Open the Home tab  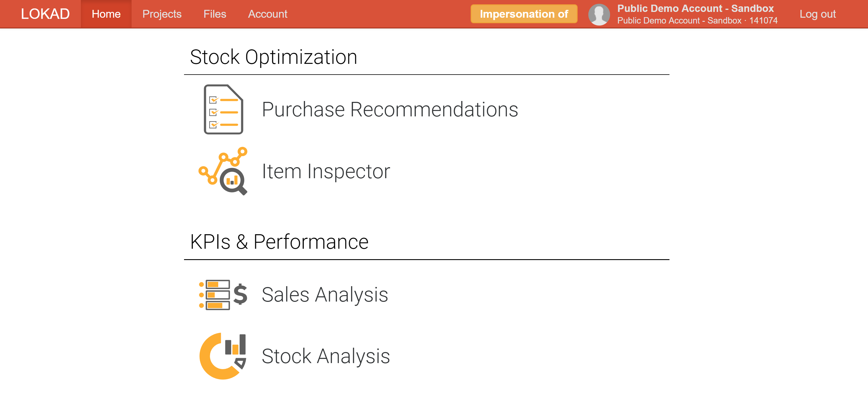click(x=106, y=14)
